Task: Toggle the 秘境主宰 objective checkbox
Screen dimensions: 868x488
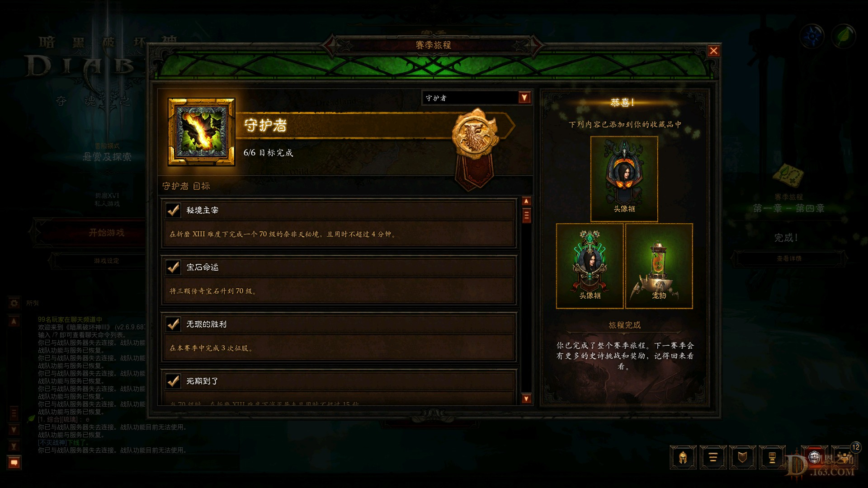Action: point(174,210)
